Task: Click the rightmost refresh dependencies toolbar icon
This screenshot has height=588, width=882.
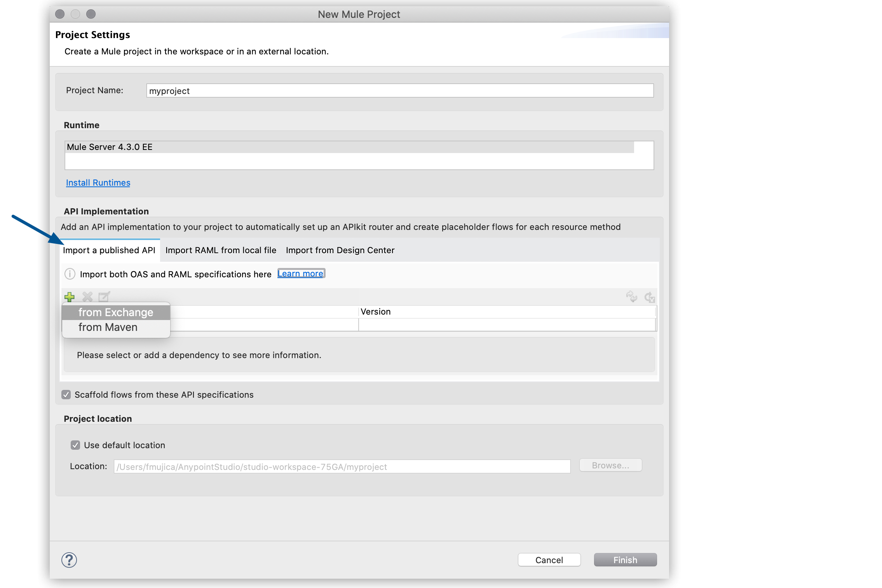Action: coord(650,297)
